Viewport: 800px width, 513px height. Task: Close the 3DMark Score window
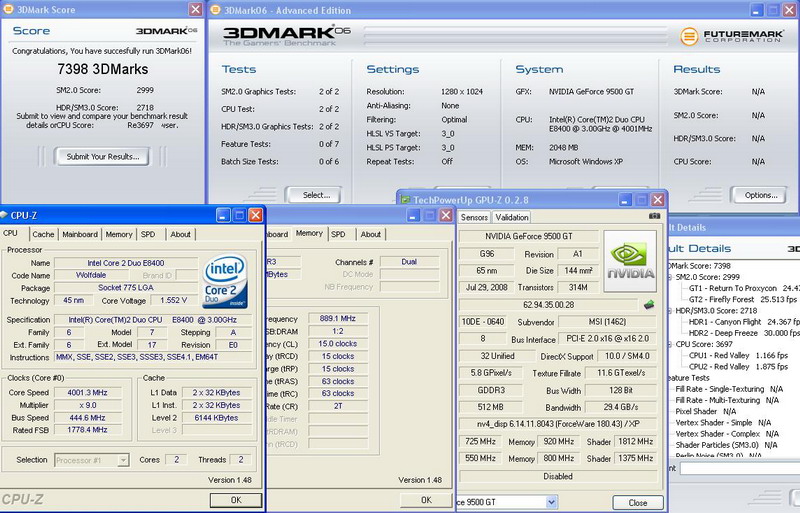click(x=195, y=9)
